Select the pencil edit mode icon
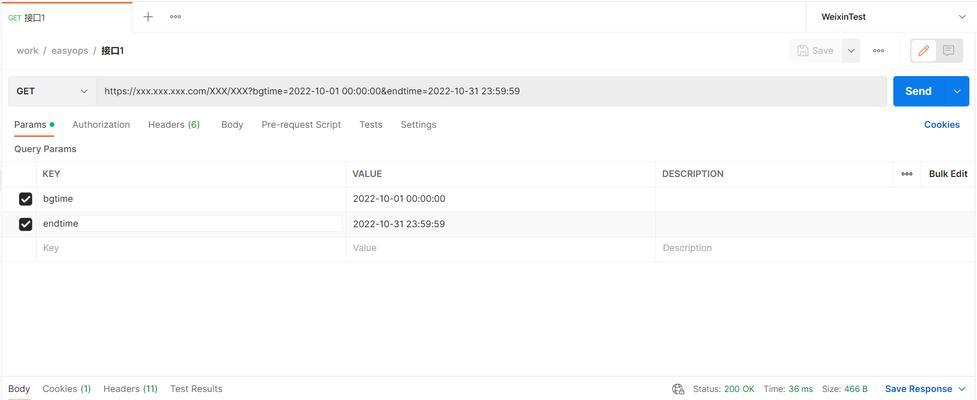The image size is (977, 400). coord(923,50)
